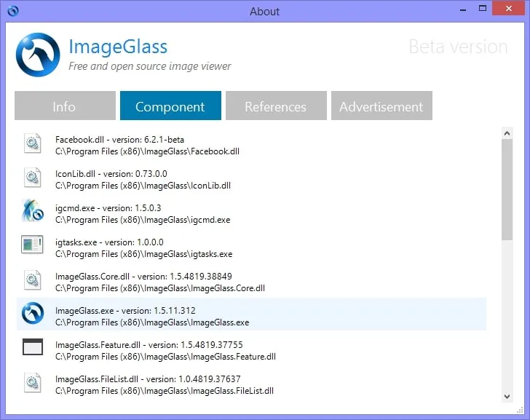Minimize the About window
This screenshot has height=420, width=530.
point(463,9)
